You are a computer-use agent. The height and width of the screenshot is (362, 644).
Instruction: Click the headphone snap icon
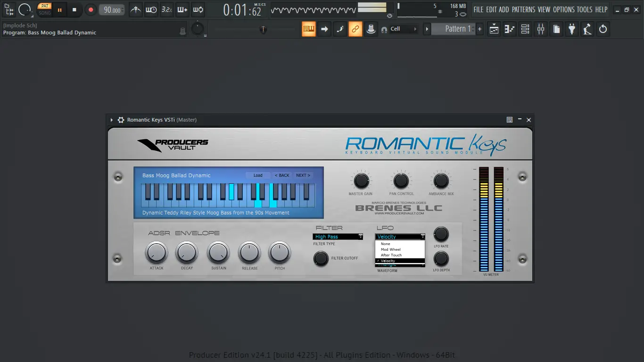tap(384, 29)
